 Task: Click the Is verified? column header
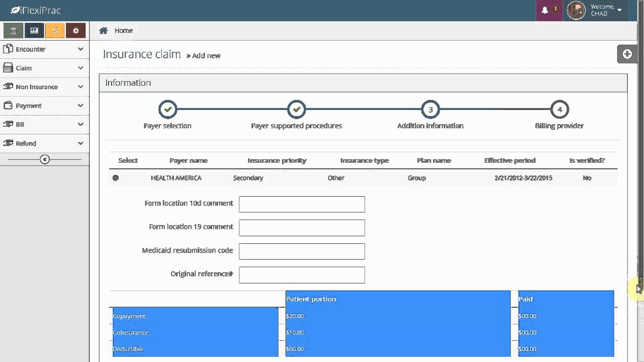tap(587, 160)
